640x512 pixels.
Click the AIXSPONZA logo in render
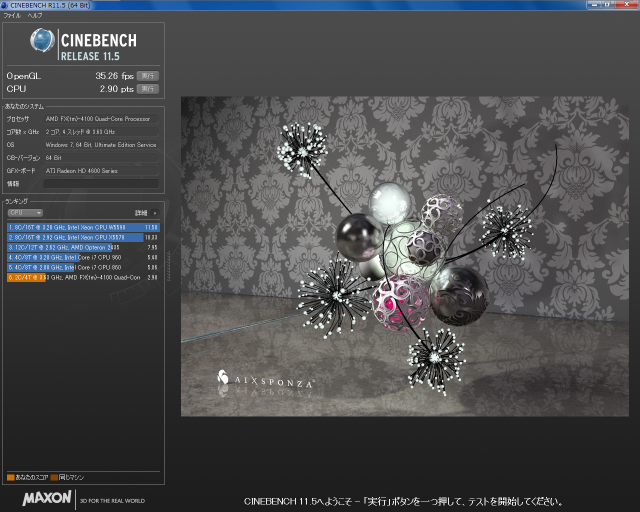pos(266,380)
